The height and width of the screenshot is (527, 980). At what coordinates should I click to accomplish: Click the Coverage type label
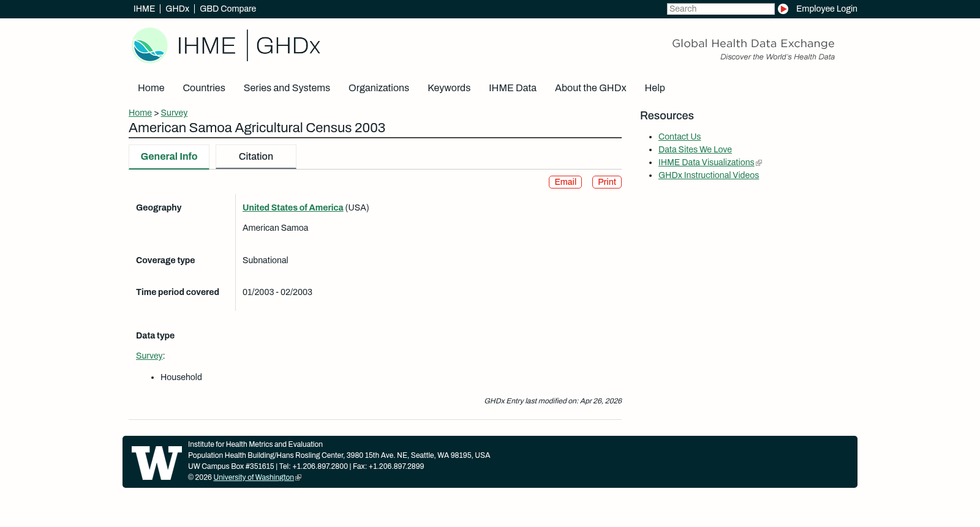click(165, 260)
